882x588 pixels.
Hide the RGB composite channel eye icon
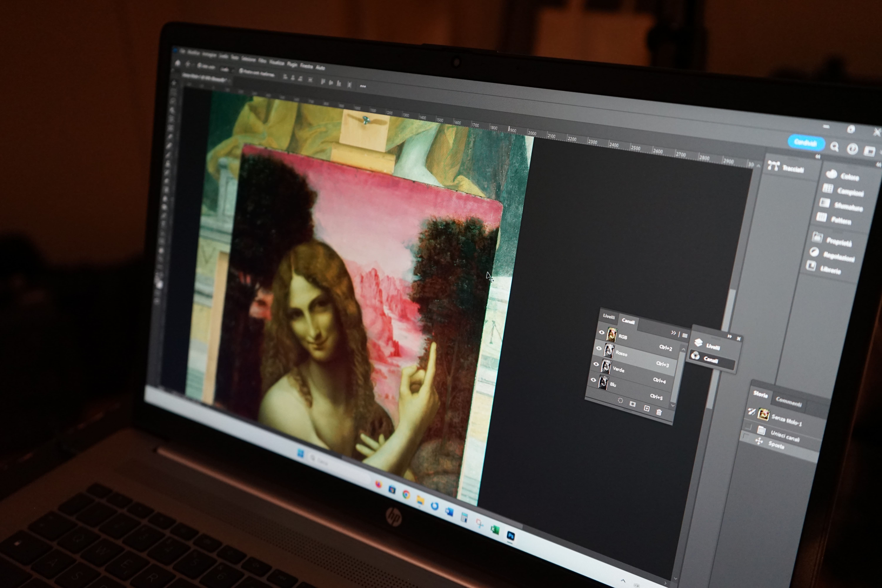pyautogui.click(x=602, y=332)
